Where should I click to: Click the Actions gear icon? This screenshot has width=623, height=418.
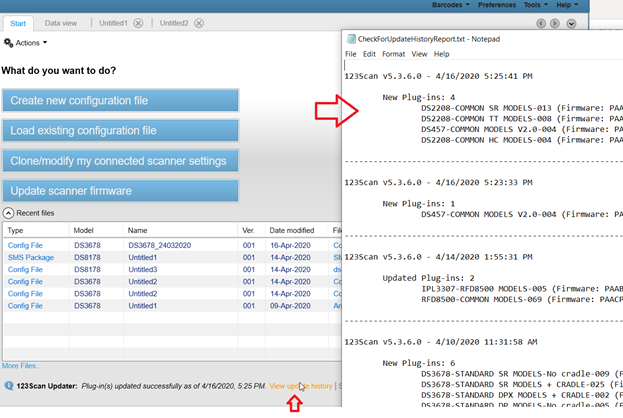click(9, 43)
